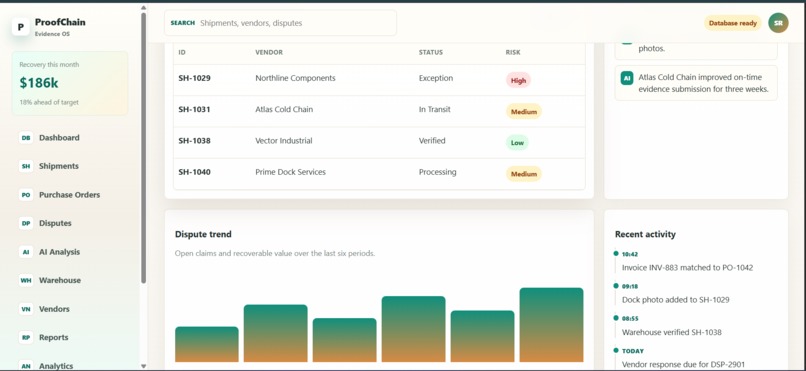Click the Vendor response due for DSP-2901 entry
Screen dimensions: 806x371
pyautogui.click(x=683, y=364)
